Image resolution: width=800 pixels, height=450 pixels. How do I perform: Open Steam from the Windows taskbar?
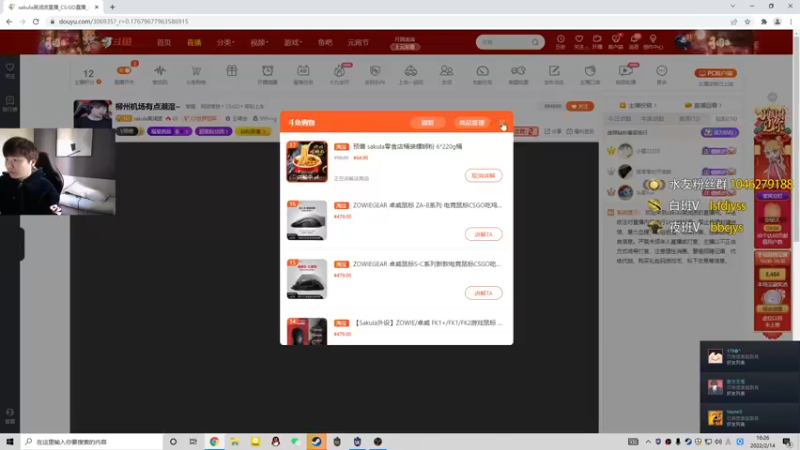click(316, 442)
